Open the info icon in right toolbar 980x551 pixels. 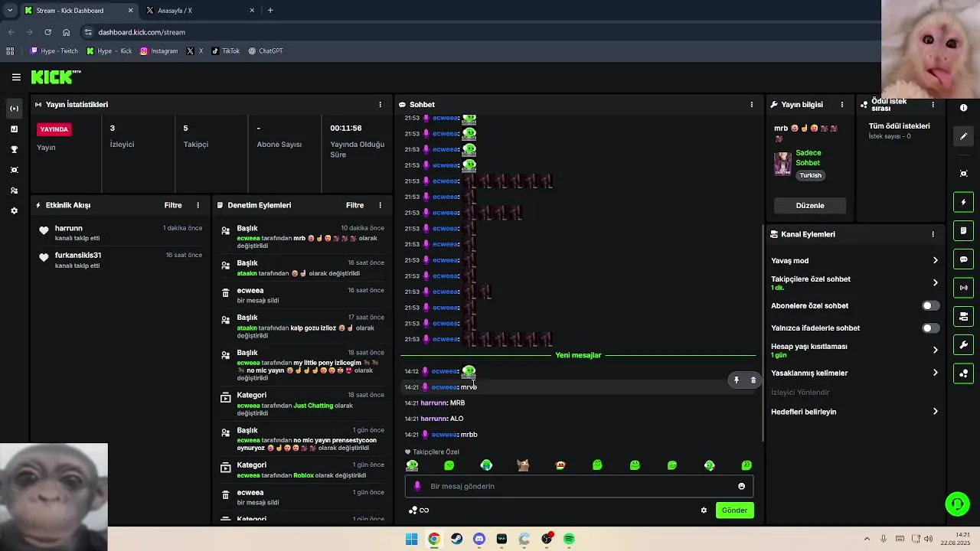tap(964, 108)
